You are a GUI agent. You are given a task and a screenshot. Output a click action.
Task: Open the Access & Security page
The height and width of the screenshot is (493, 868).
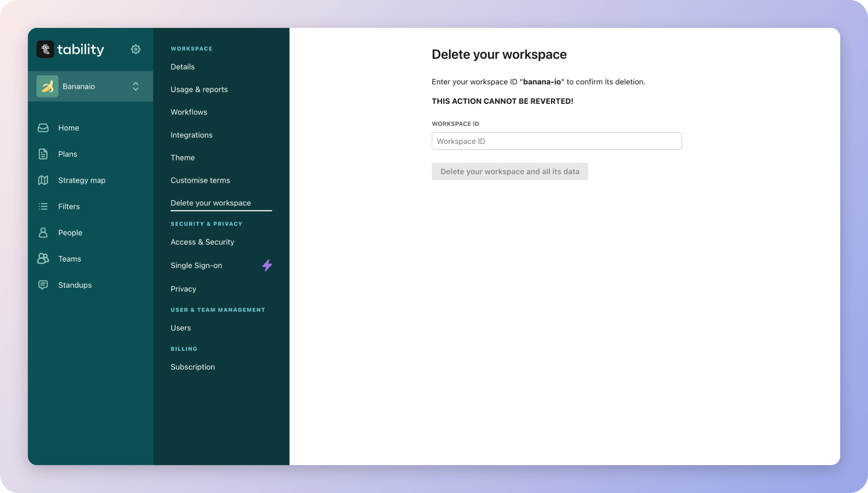202,242
